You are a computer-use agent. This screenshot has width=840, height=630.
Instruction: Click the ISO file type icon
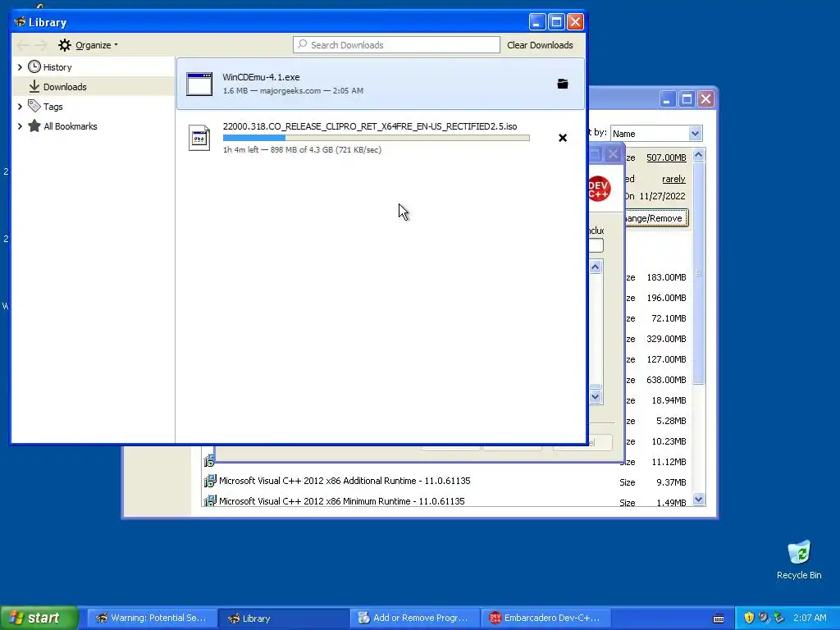tap(199, 138)
